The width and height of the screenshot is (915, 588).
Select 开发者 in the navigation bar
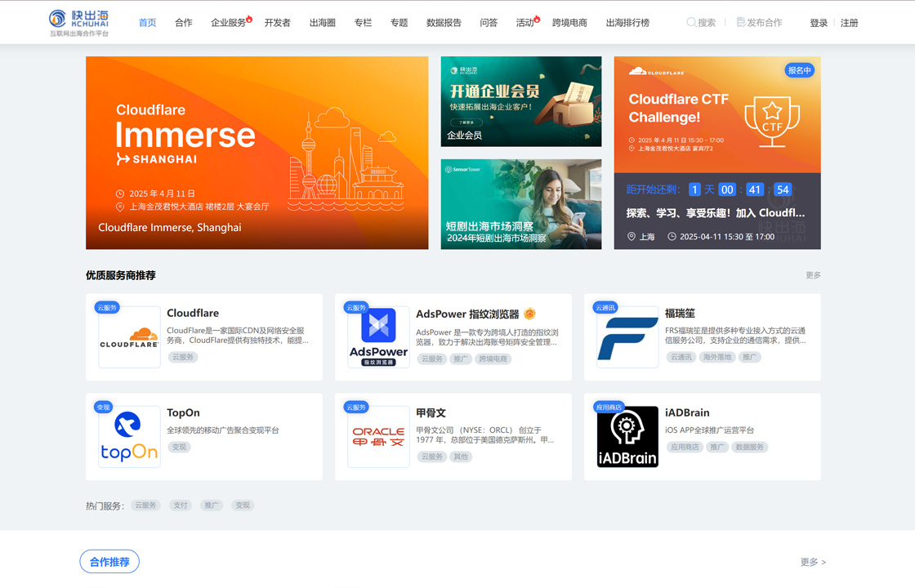277,23
